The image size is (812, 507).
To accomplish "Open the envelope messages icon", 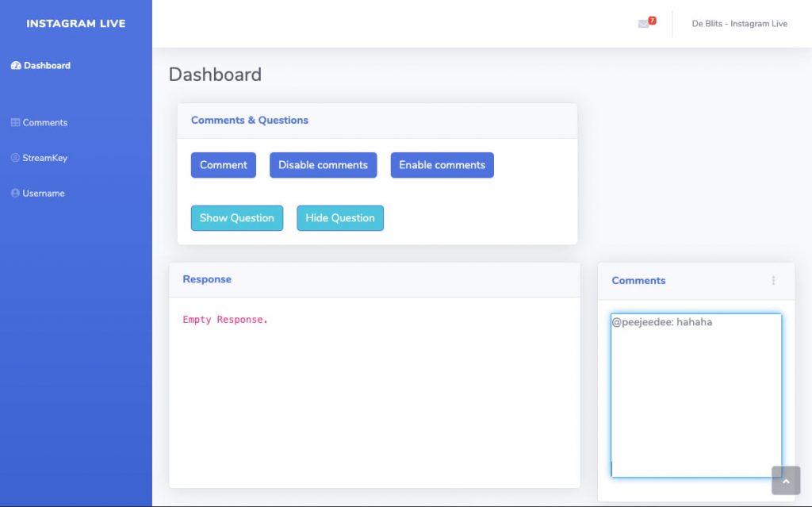I will (x=643, y=24).
